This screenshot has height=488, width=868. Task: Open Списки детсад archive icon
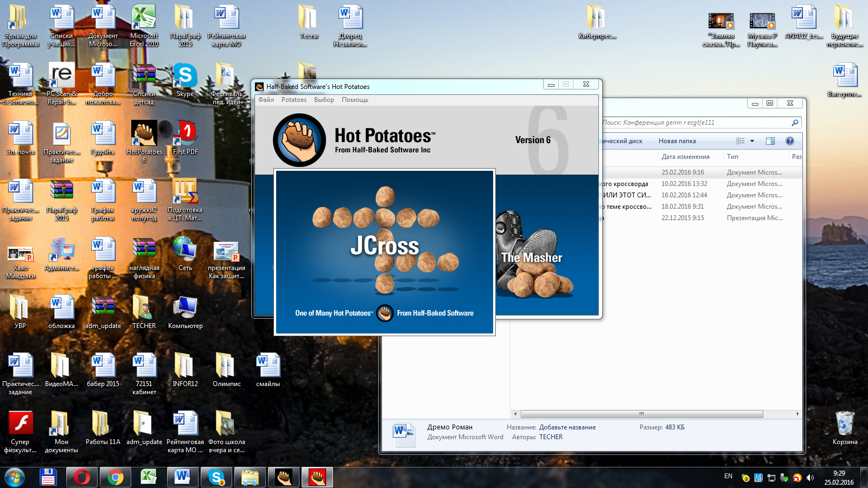coord(144,84)
